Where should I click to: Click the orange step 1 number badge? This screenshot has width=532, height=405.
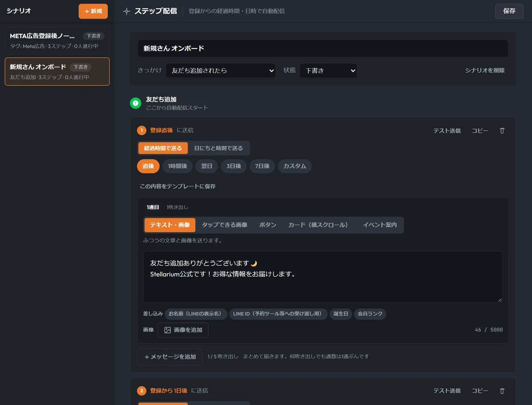142,130
